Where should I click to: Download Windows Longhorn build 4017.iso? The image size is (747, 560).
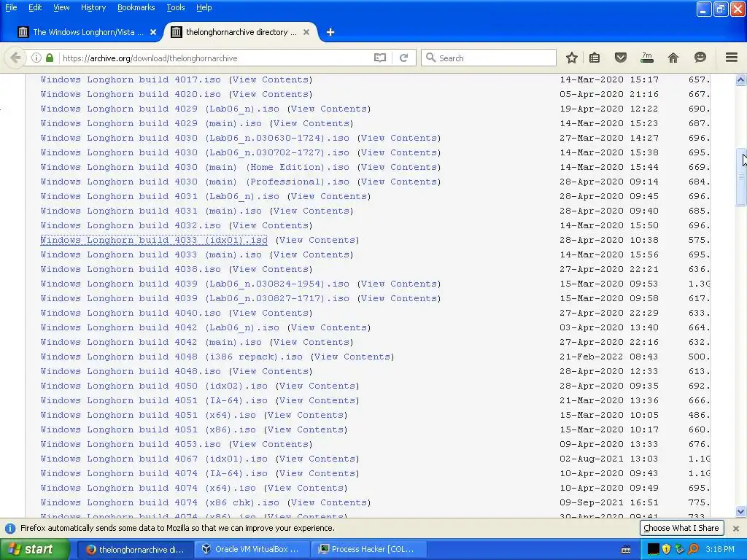131,80
